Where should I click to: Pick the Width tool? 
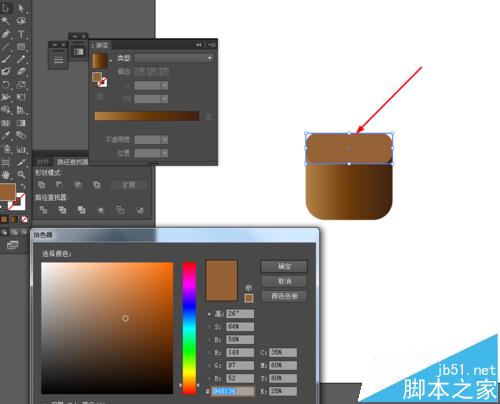[6, 97]
